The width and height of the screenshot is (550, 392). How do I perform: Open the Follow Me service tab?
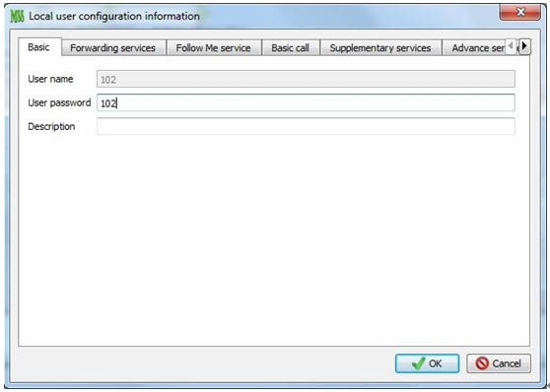[213, 47]
